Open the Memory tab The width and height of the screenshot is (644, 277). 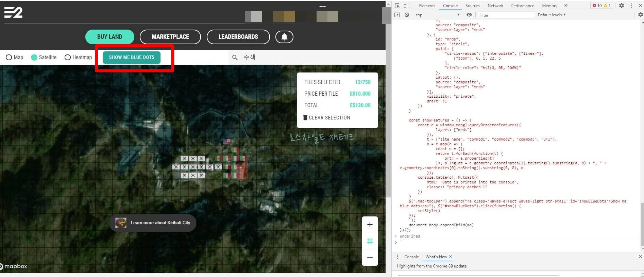[549, 5]
